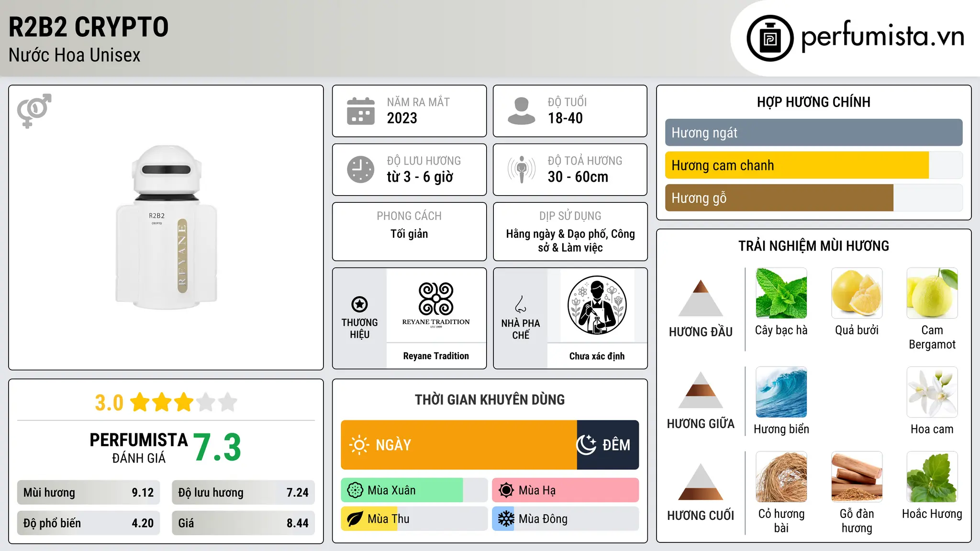Select the Hương biển wave thumbnail
Viewport: 980px width, 551px height.
tap(781, 392)
